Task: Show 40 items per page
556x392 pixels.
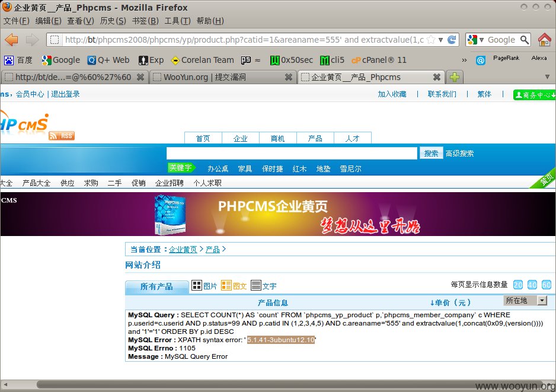Action: [532, 285]
